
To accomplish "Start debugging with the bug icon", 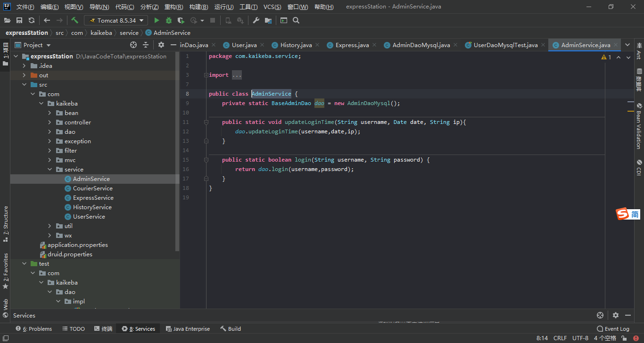I will point(169,20).
